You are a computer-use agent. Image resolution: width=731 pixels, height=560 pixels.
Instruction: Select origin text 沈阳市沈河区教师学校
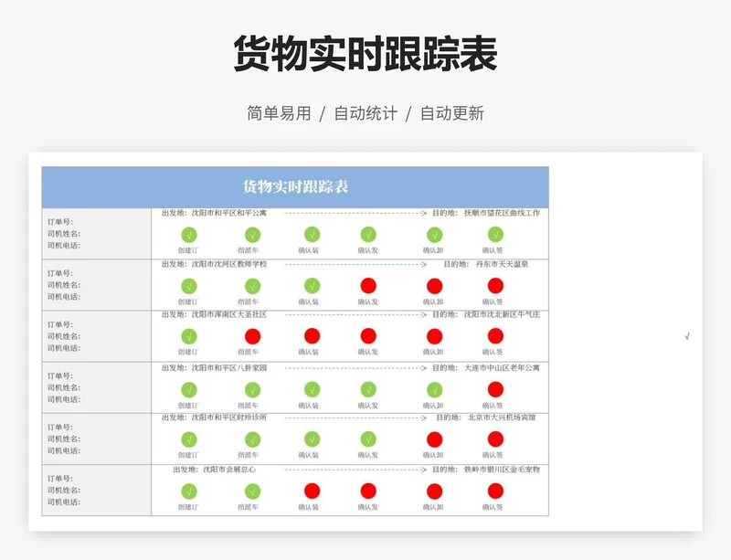[x=229, y=264]
